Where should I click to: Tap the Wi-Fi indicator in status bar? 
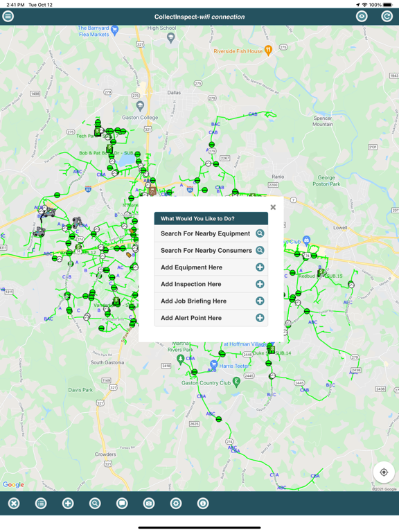tap(365, 5)
